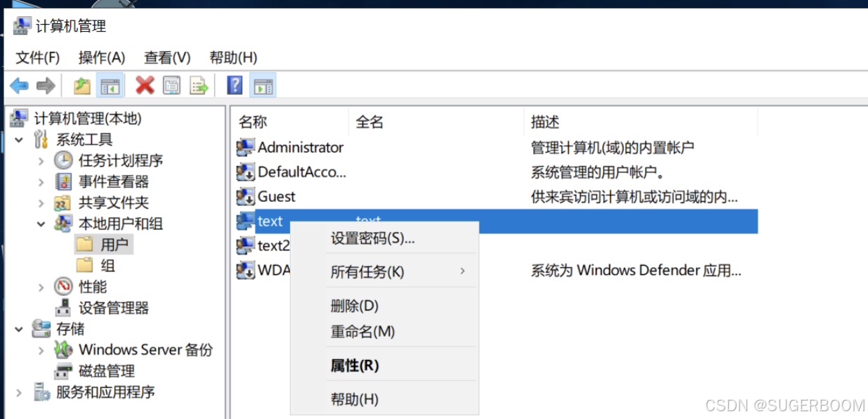
Task: Click the 磁盘管理 icon in tree
Action: click(63, 370)
